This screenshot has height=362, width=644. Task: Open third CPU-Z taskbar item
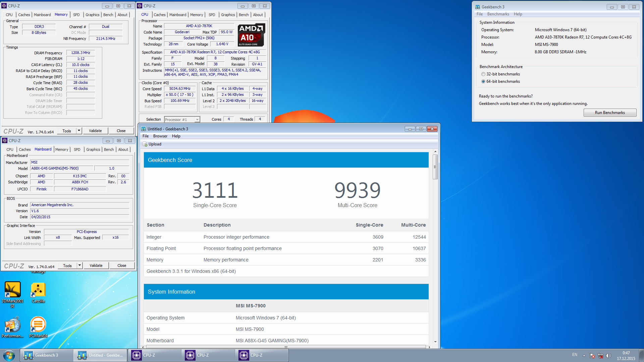(262, 355)
